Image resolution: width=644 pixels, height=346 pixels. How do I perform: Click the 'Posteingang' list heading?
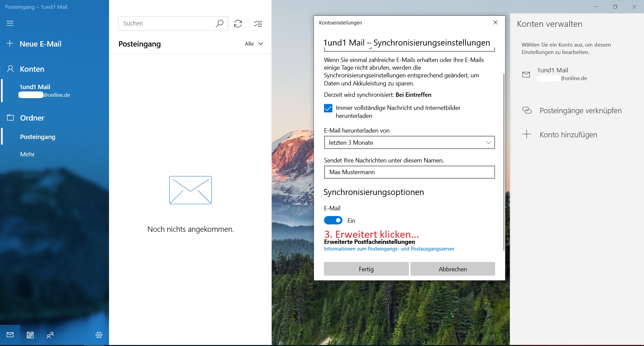point(140,44)
